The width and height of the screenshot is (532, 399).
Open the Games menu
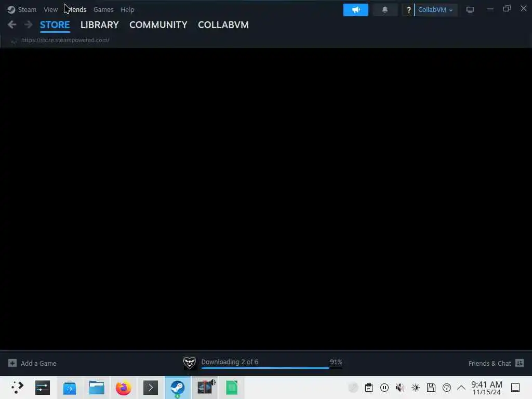click(103, 9)
